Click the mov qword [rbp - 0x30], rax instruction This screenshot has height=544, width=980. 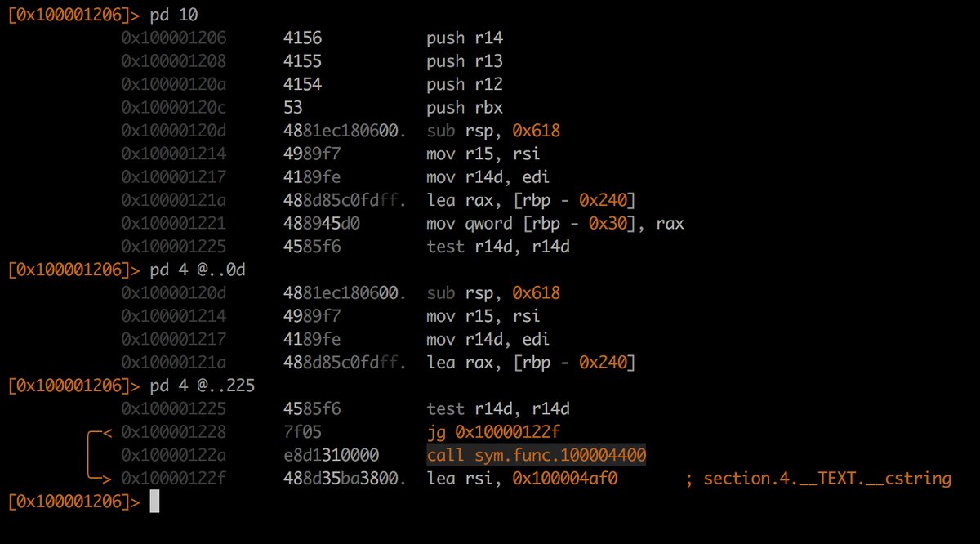555,223
